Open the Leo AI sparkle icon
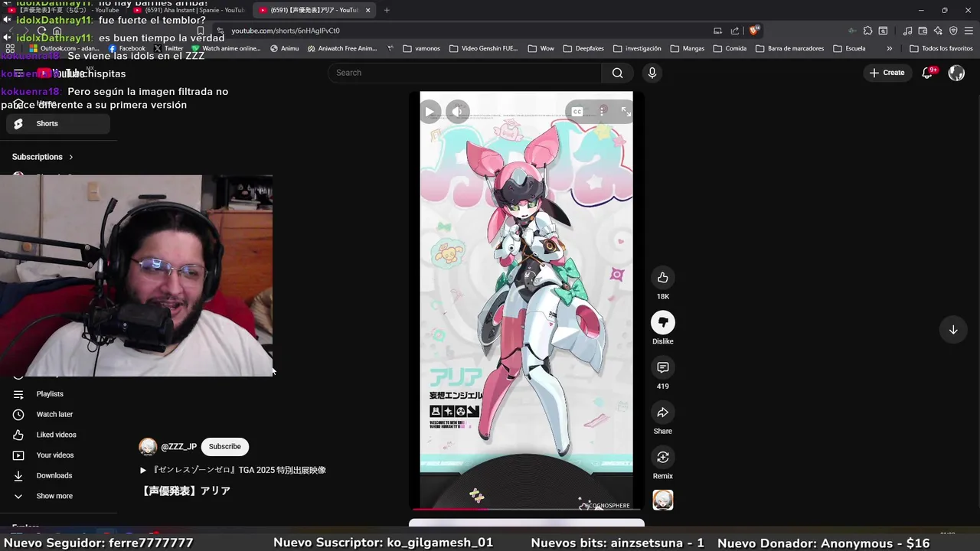This screenshot has height=551, width=980. pos(938,31)
